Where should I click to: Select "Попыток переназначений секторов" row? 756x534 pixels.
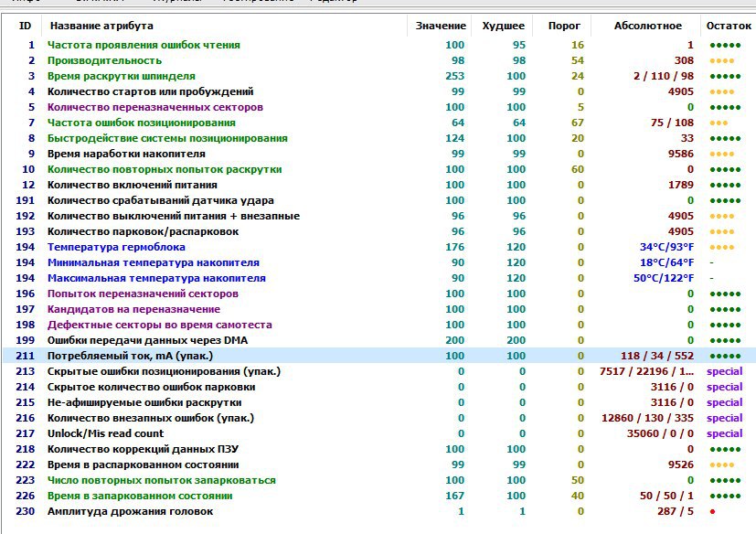click(379, 294)
